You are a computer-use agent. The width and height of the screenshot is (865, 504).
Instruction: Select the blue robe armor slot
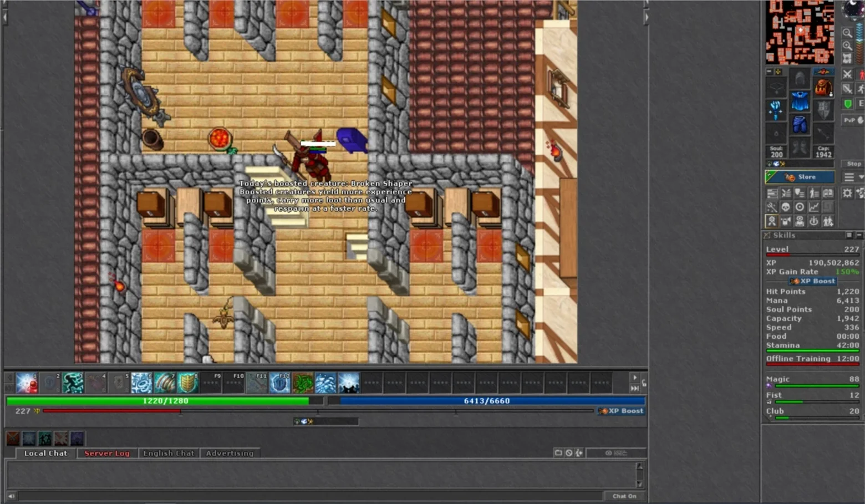click(800, 102)
